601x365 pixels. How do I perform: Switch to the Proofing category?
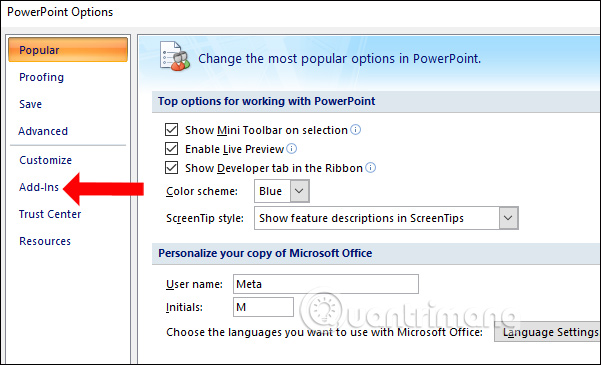[41, 77]
